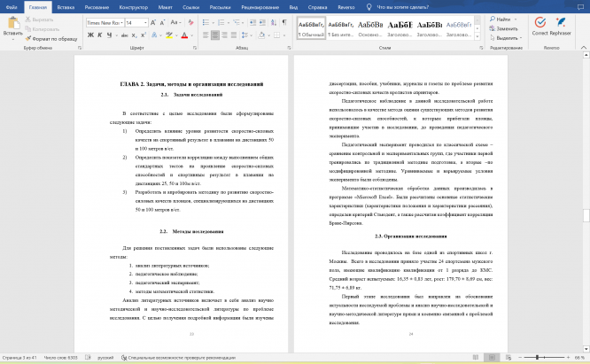Image resolution: width=590 pixels, height=364 pixels.
Task: Expand the styles gallery with More arrow
Action: pos(477,37)
